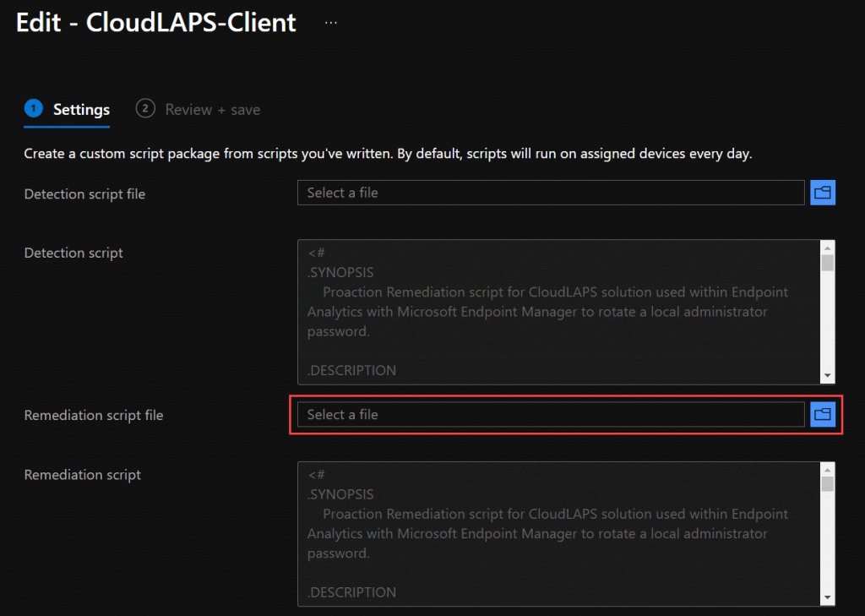Open the Detection script file browse folder icon
The height and width of the screenshot is (616, 865).
pyautogui.click(x=823, y=193)
